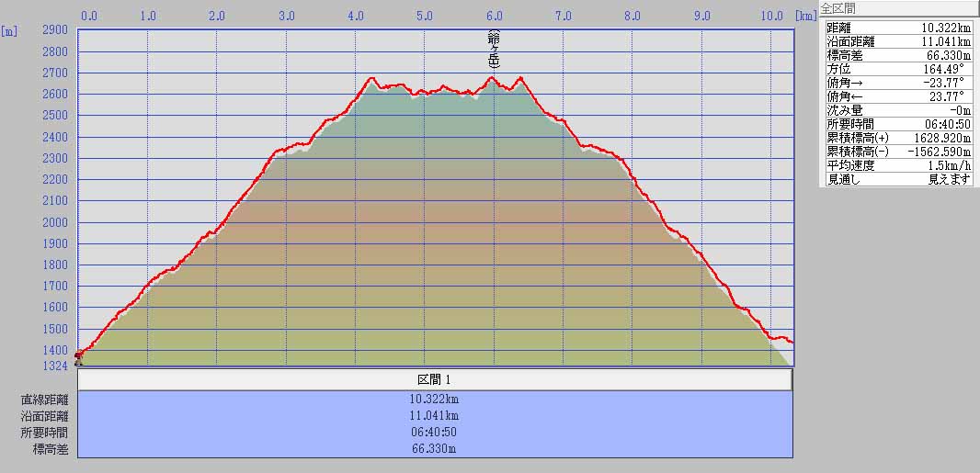Click the 2700 elevation axis label
Viewport: 980px width, 473px height.
pyautogui.click(x=55, y=73)
